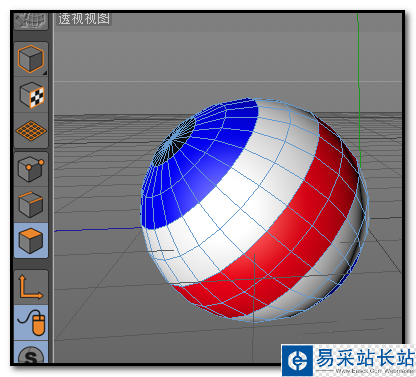
Task: Select the Make Editable cube icon
Action: [x=31, y=59]
